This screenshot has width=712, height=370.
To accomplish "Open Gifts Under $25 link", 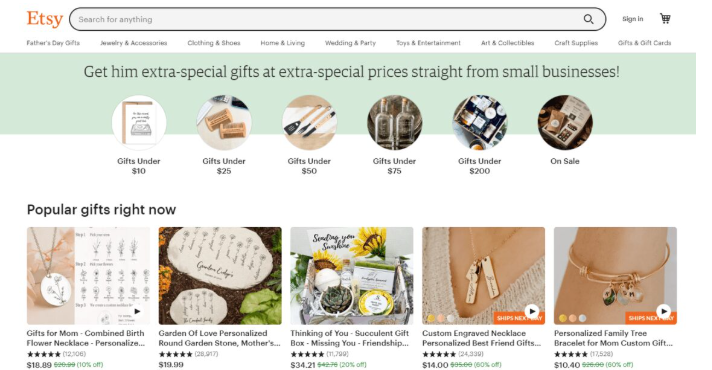I will tap(224, 166).
